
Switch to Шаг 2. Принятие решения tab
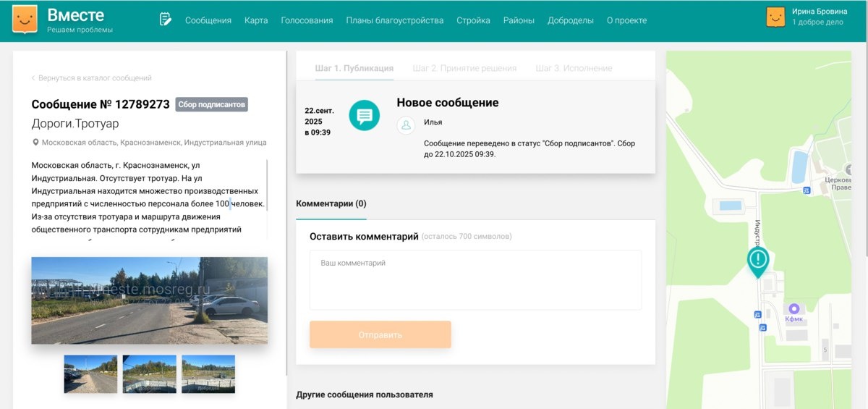[464, 68]
